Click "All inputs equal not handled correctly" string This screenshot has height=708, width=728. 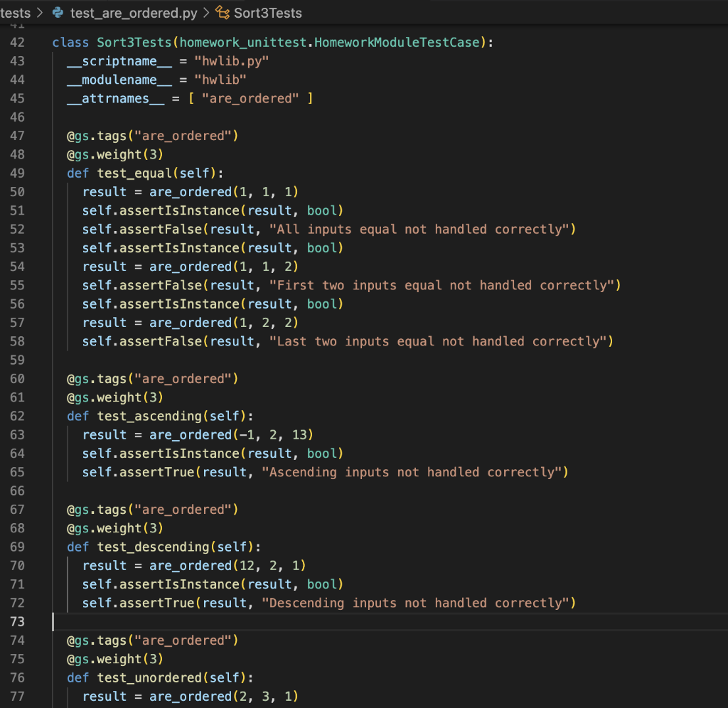click(x=419, y=230)
